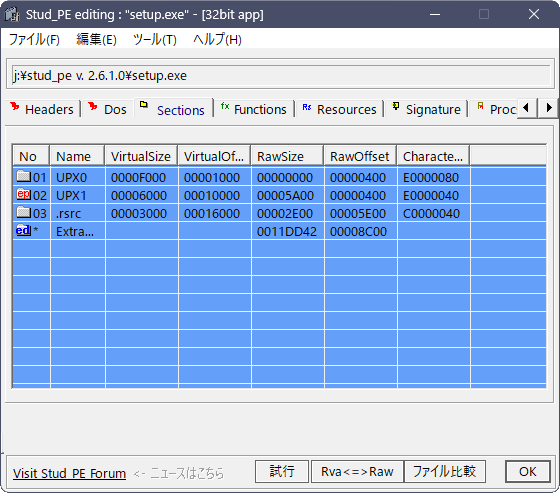The height and width of the screenshot is (493, 560).
Task: Click yellow icon on Sections tab
Action: (144, 104)
